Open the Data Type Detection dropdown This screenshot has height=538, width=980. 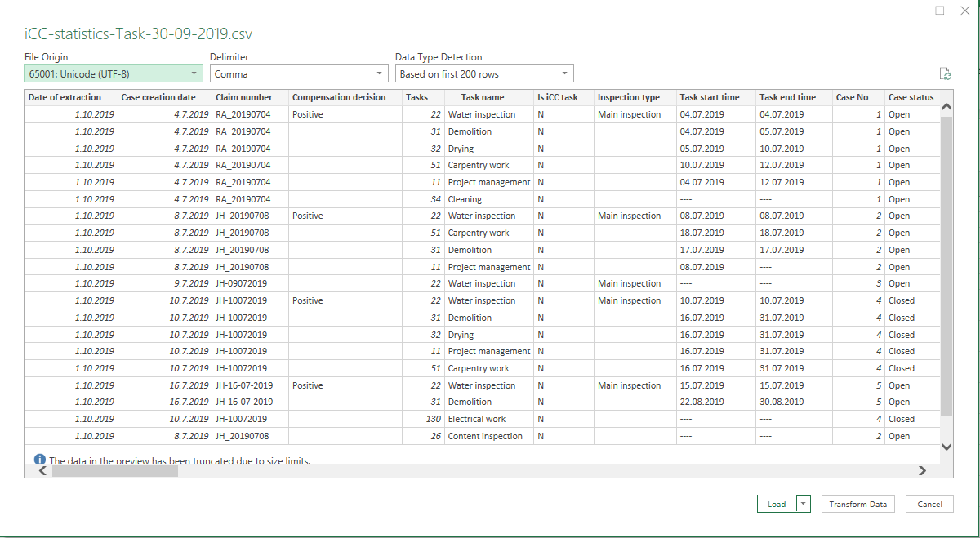(x=484, y=73)
